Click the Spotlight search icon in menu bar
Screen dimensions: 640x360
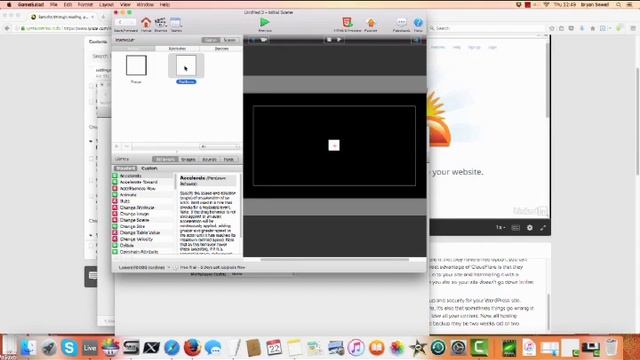(x=619, y=4)
